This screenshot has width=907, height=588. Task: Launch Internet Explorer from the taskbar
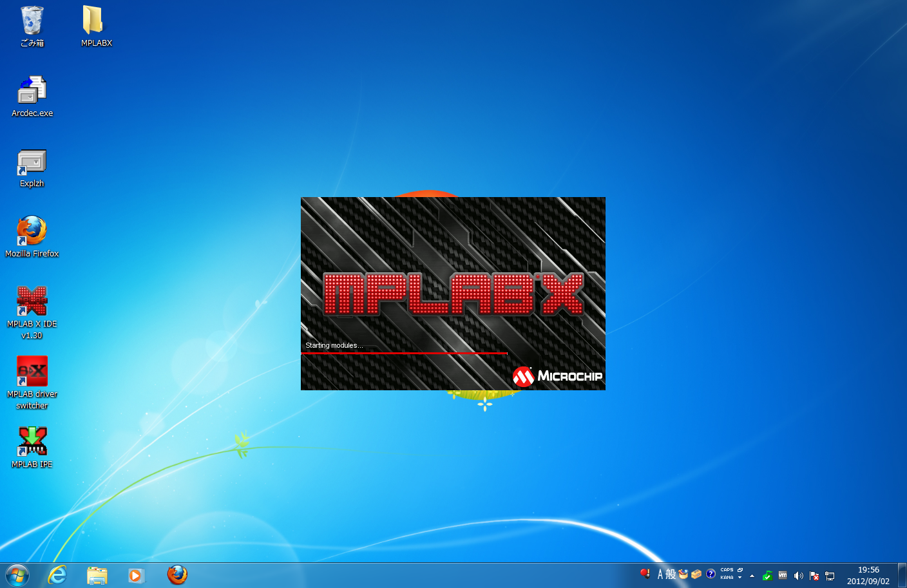[x=58, y=575]
